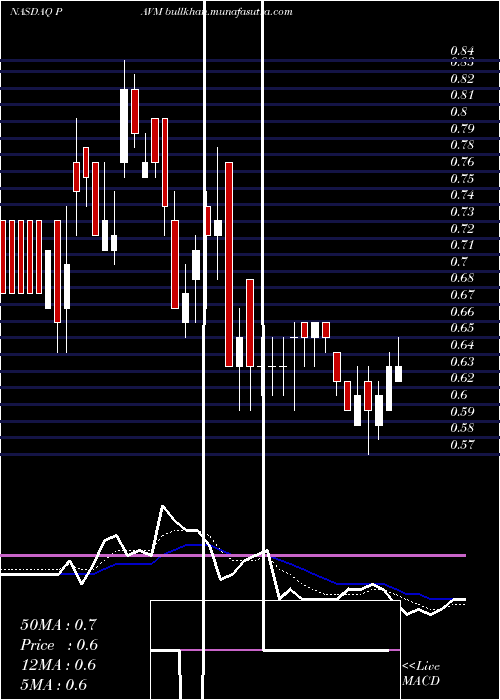Click the tallest red candlestick body
500x700 pixels.
tap(229, 264)
